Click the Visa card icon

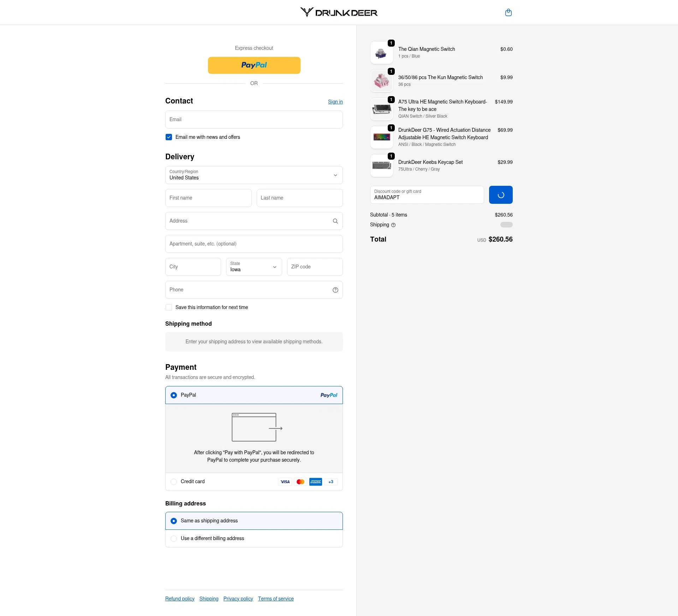click(285, 482)
